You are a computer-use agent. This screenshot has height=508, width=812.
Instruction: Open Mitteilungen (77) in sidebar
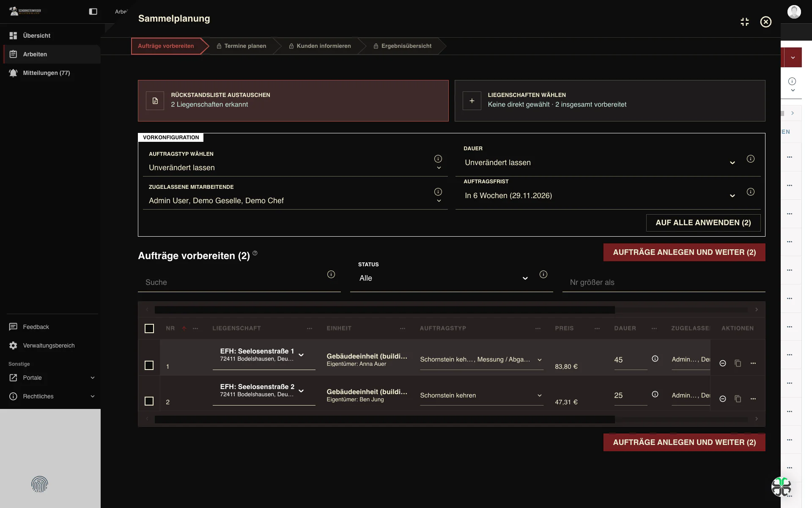coord(52,73)
